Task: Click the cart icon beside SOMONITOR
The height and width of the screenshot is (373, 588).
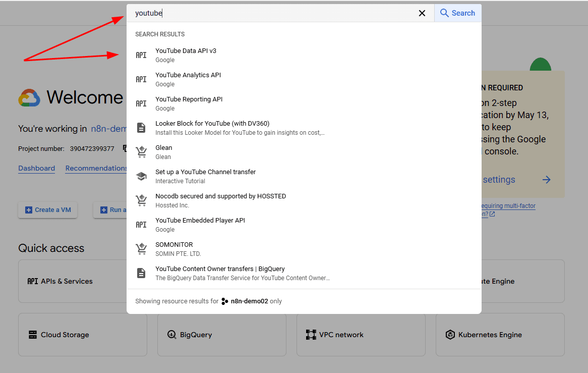Action: pyautogui.click(x=141, y=248)
